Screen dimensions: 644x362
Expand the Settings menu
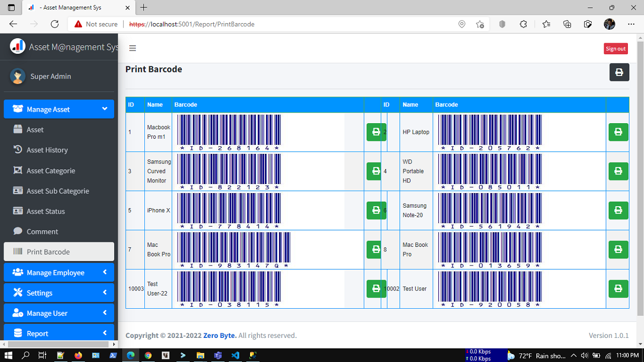pos(59,293)
